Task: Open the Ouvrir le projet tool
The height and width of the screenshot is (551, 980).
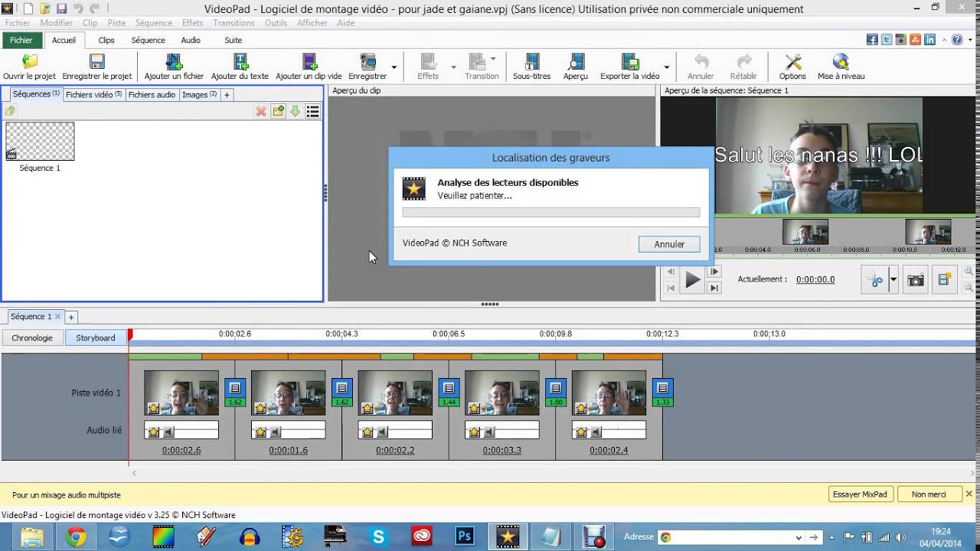Action: coord(29,67)
